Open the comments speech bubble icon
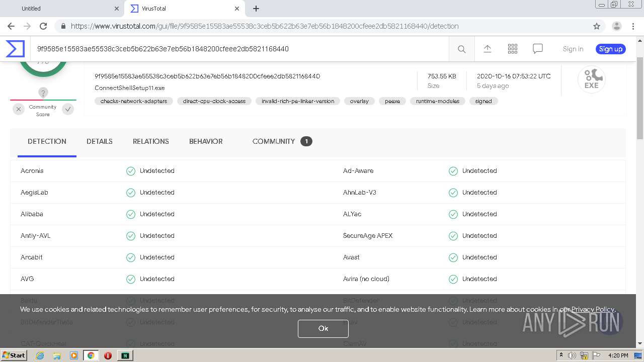Viewport: 644px width, 362px height. point(538,49)
